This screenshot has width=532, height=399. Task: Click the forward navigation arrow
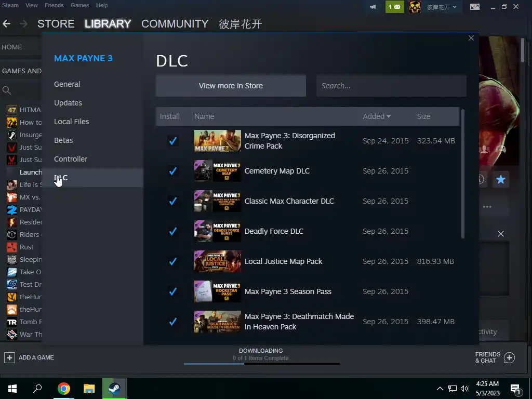(x=23, y=24)
